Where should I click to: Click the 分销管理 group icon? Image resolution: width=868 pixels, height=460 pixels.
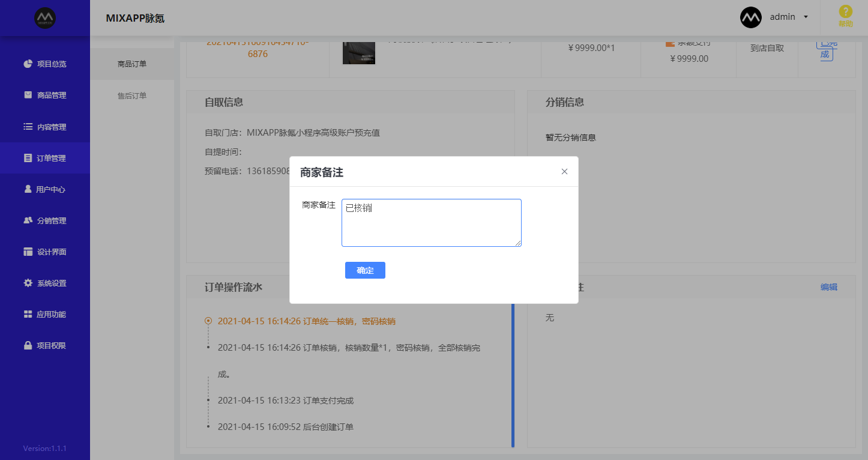[x=28, y=220]
